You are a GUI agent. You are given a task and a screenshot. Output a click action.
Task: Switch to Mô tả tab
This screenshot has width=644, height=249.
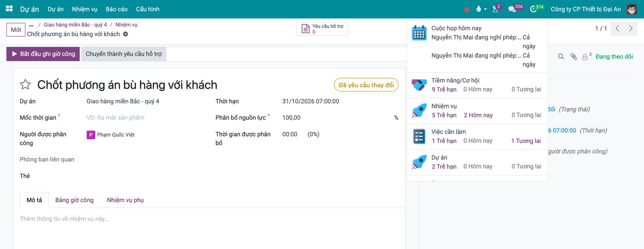[34, 200]
